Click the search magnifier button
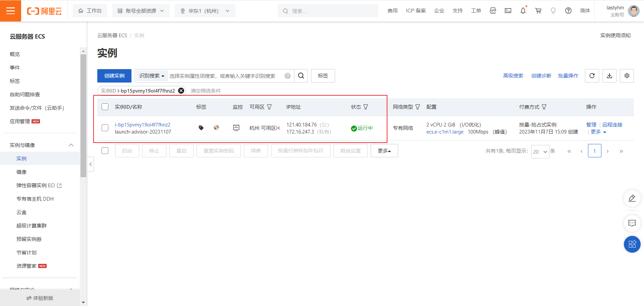This screenshot has height=306, width=644. 301,76
